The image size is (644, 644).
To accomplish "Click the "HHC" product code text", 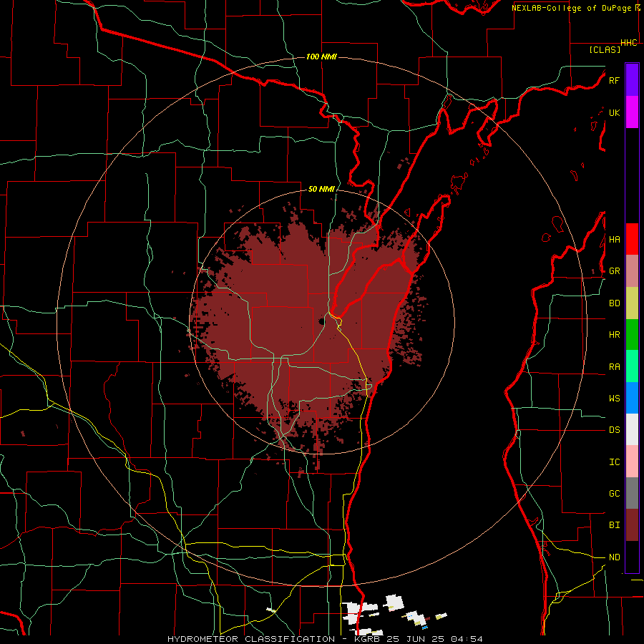I will [629, 43].
